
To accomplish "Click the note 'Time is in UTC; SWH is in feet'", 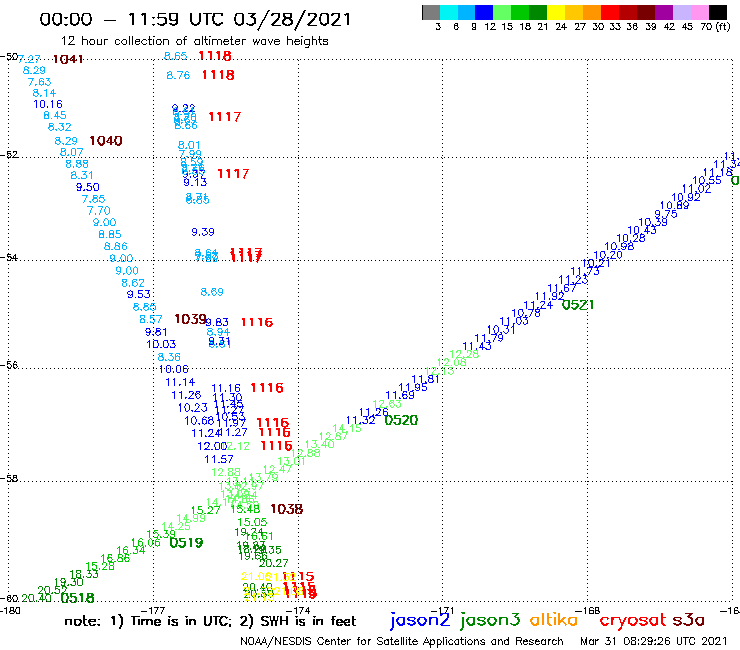I will (x=210, y=621).
